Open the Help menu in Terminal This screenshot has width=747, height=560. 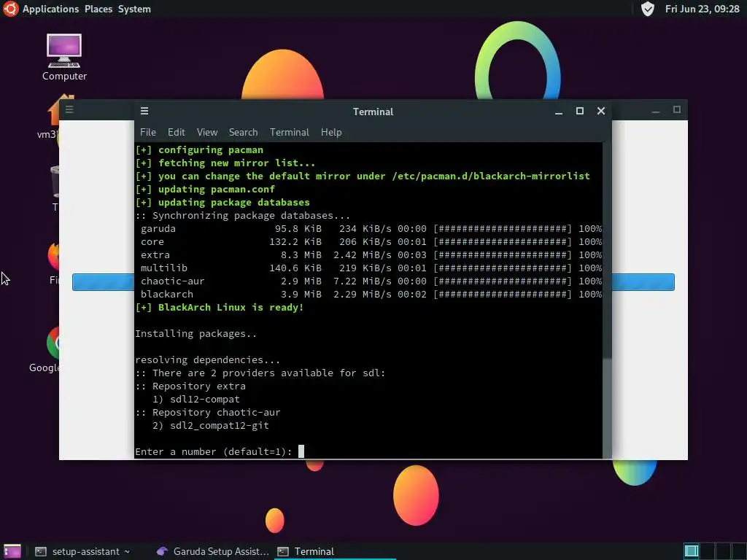(331, 133)
